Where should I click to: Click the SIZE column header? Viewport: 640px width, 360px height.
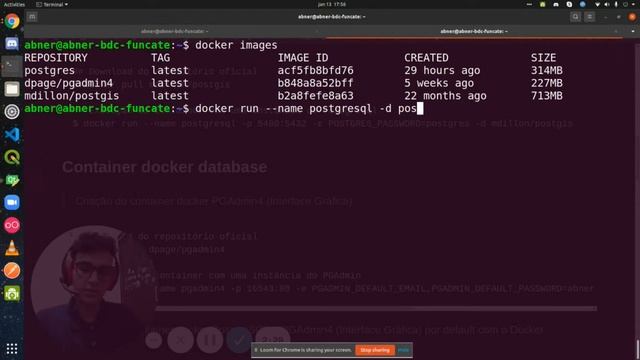point(543,58)
